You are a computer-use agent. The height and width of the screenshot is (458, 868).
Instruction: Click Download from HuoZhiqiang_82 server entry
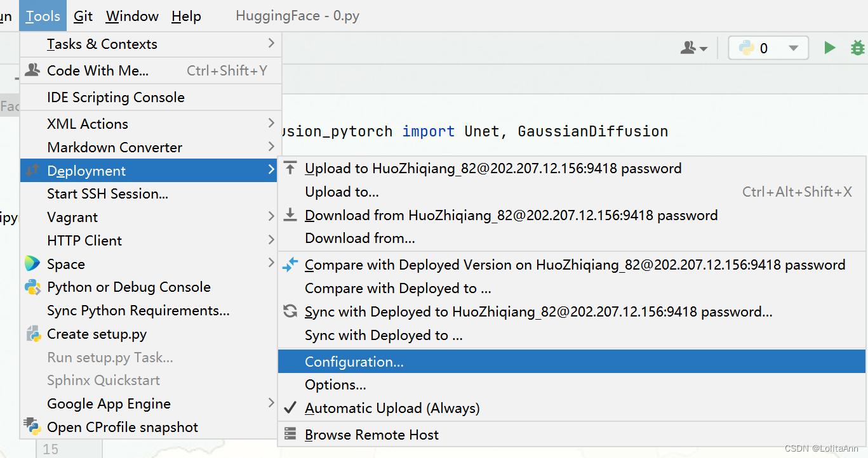point(571,215)
